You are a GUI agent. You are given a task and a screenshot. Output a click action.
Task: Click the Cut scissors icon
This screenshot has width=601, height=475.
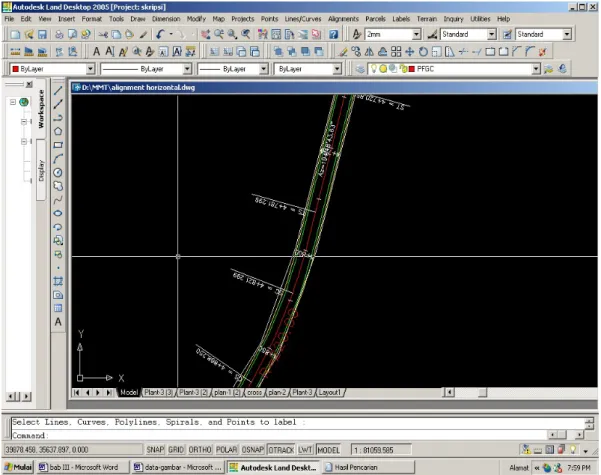(103, 35)
